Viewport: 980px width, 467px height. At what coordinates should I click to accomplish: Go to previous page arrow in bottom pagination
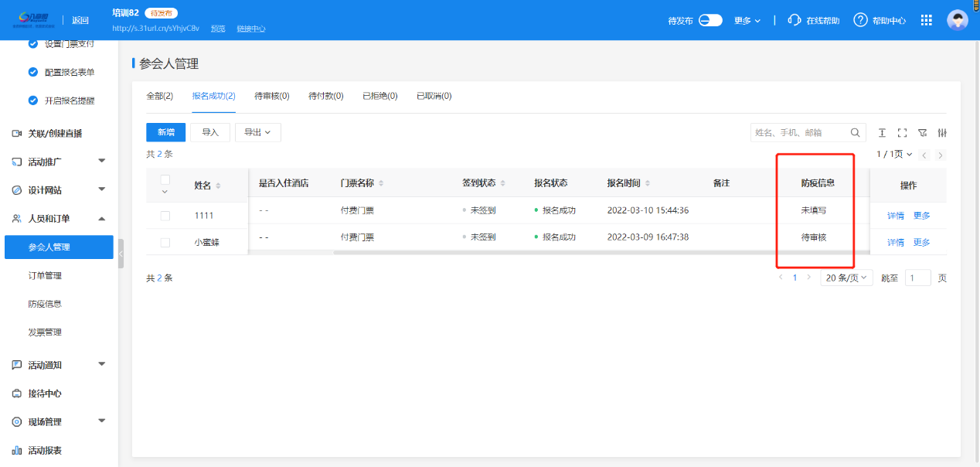tap(781, 277)
